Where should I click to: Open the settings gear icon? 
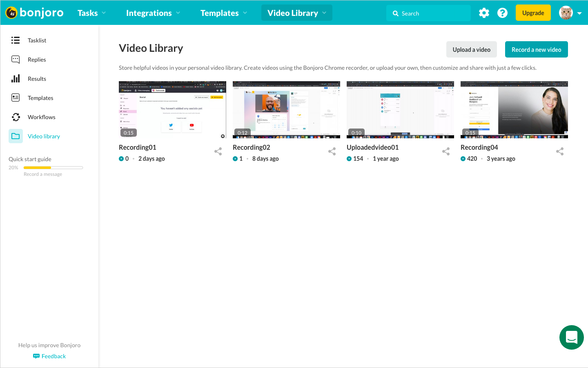[484, 13]
